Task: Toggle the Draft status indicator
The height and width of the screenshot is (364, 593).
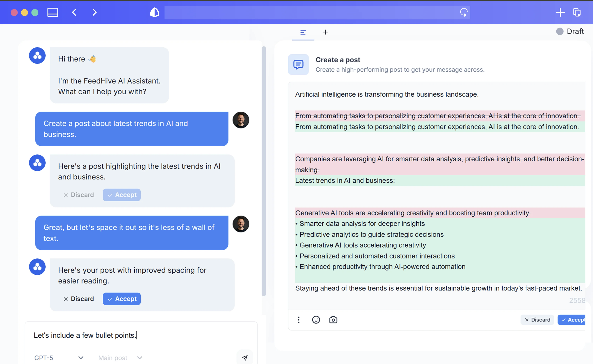Action: 570,31
